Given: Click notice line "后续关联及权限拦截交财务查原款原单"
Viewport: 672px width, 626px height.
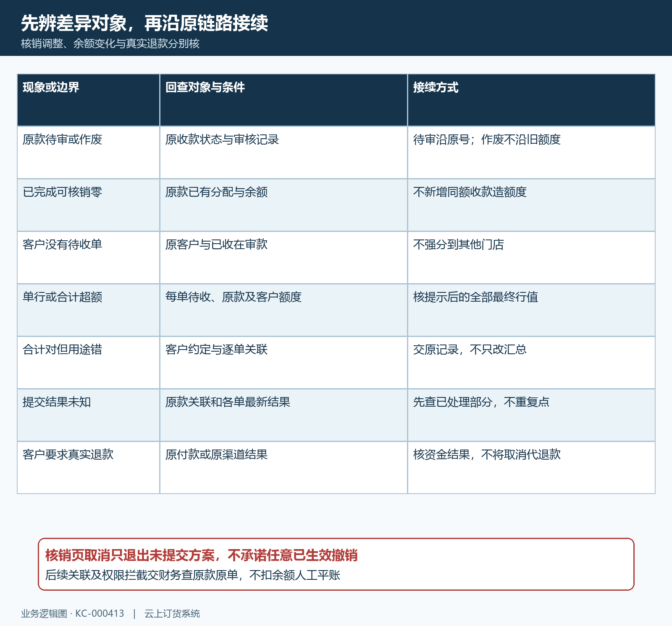Looking at the screenshot, I should tap(142, 575).
